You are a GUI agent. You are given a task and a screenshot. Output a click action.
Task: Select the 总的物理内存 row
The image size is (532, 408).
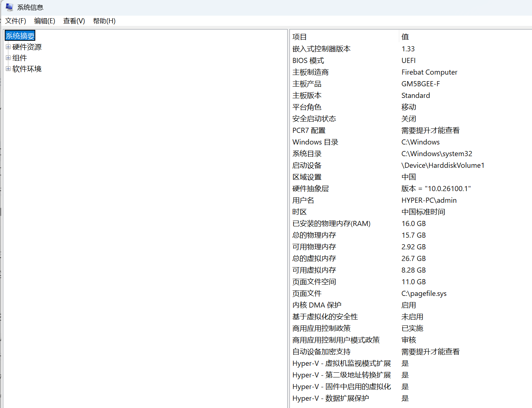click(x=411, y=235)
